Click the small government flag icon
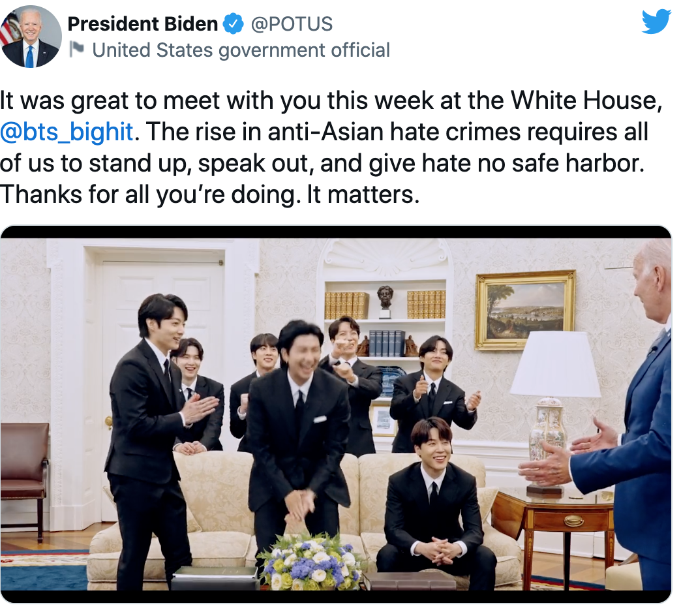Screen dimensions: 681x616 tap(77, 50)
